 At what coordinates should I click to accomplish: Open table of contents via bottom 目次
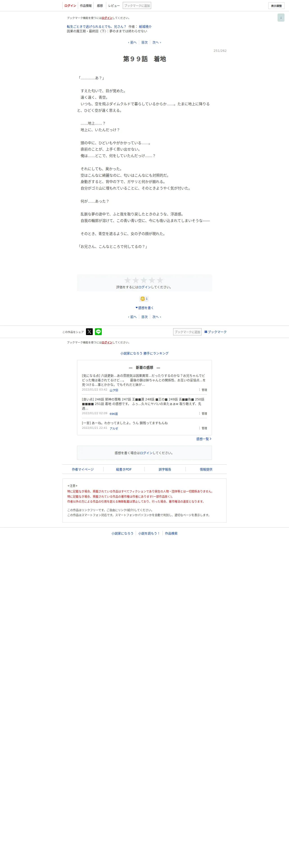pyautogui.click(x=144, y=317)
